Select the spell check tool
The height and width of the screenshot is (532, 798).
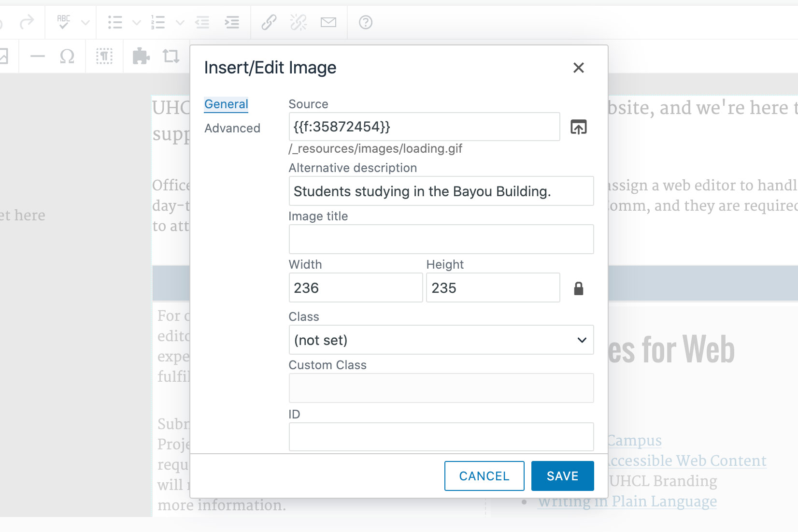[x=63, y=22]
